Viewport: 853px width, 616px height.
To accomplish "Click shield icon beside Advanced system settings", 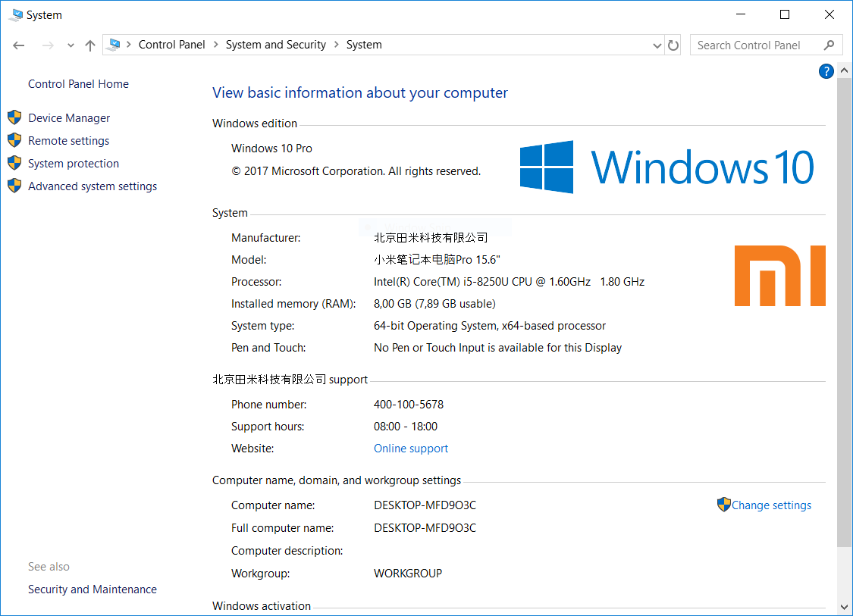I will click(x=14, y=186).
